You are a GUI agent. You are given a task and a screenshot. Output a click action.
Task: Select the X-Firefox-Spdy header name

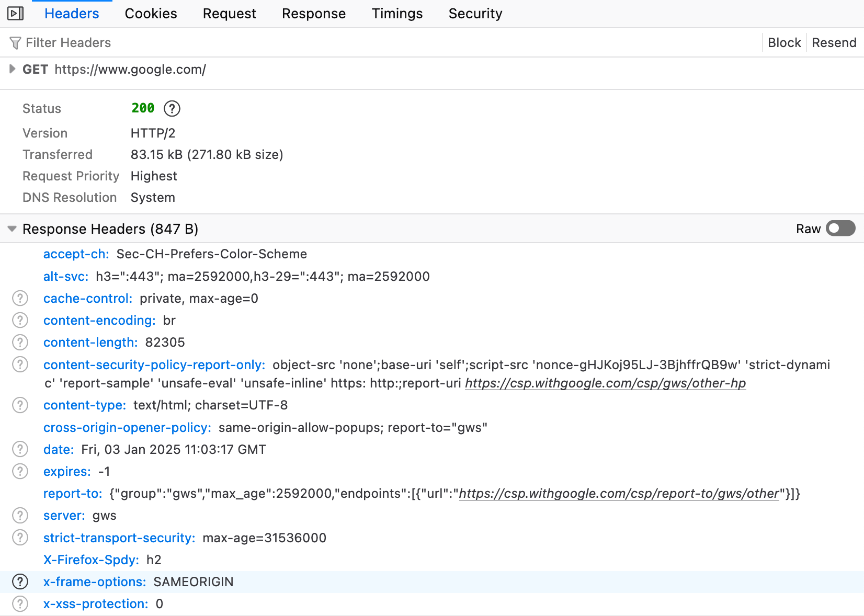point(91,560)
